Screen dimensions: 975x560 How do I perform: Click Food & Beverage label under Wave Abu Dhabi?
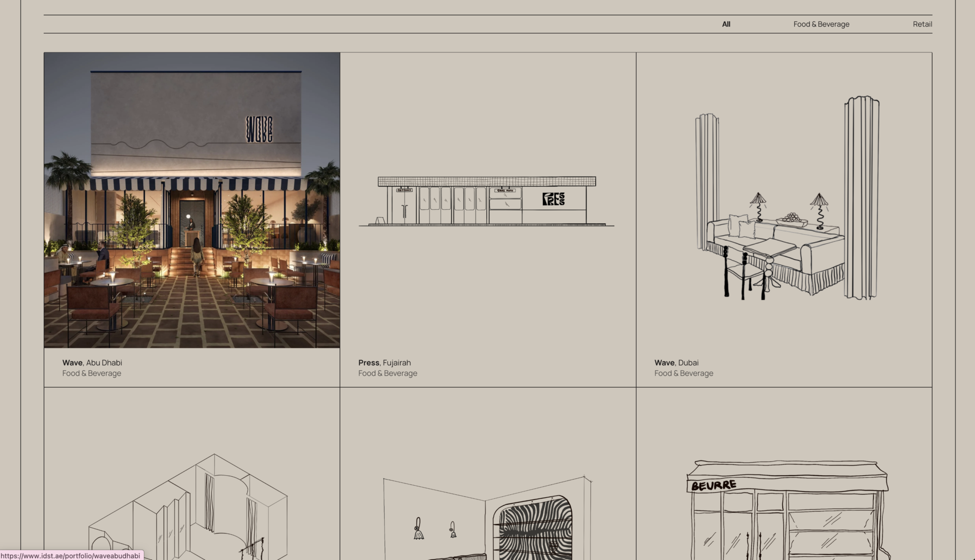[91, 373]
